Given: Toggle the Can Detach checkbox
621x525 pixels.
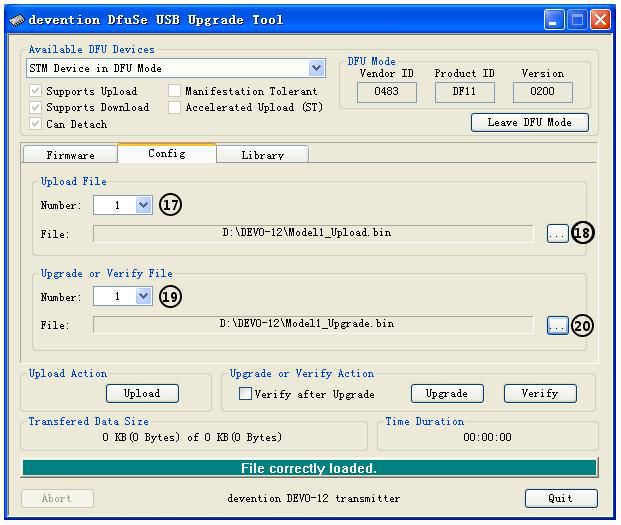Looking at the screenshot, I should pyautogui.click(x=35, y=124).
